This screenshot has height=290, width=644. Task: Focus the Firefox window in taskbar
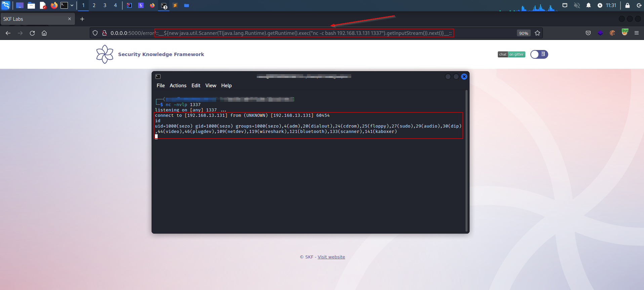pos(152,5)
